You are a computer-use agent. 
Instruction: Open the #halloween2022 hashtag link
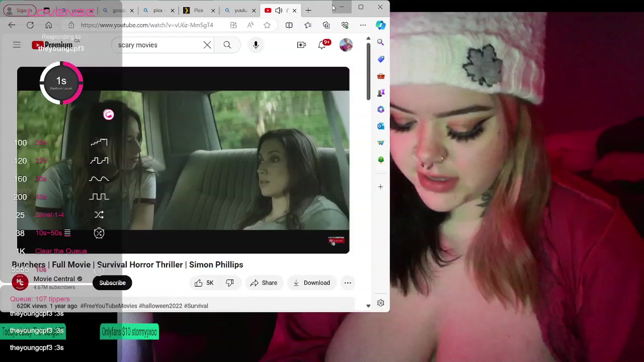pyautogui.click(x=160, y=306)
